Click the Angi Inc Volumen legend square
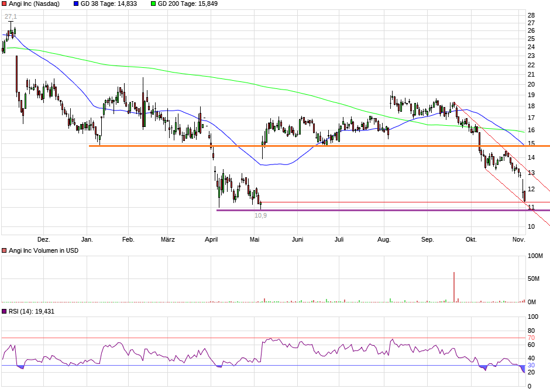 click(4, 250)
